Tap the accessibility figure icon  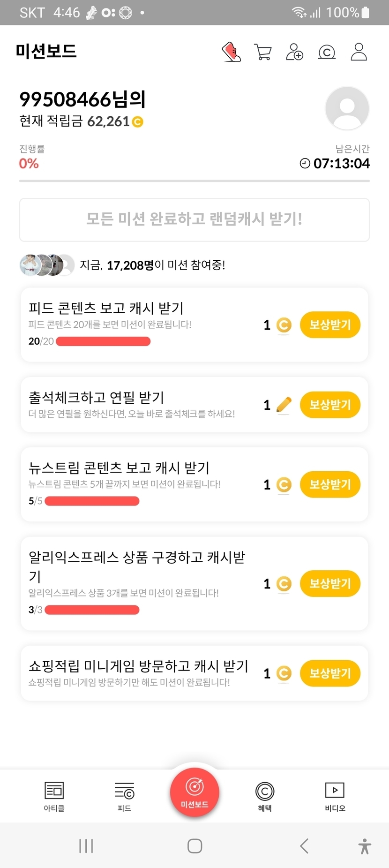pos(365,846)
